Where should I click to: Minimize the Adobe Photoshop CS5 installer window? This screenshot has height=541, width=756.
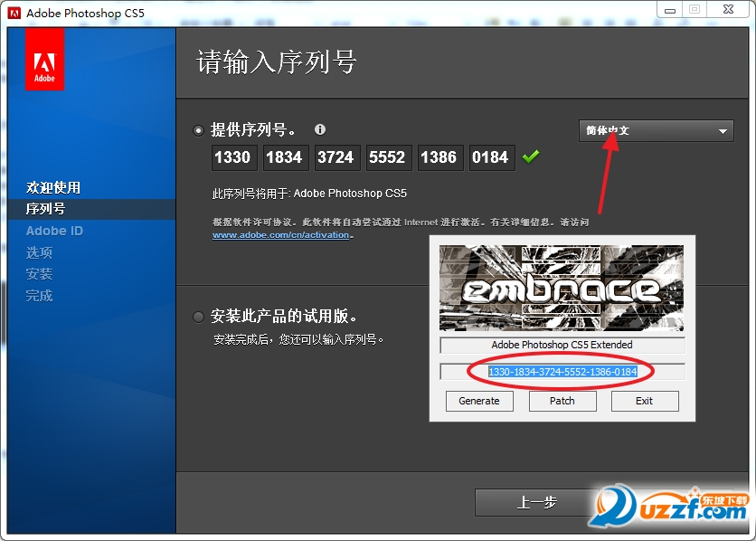coord(670,10)
